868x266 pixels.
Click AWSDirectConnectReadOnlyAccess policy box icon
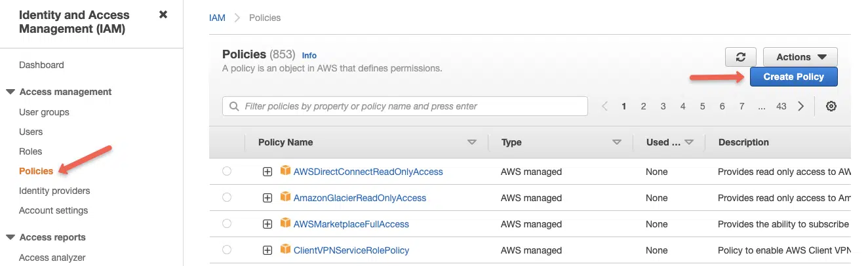(285, 171)
